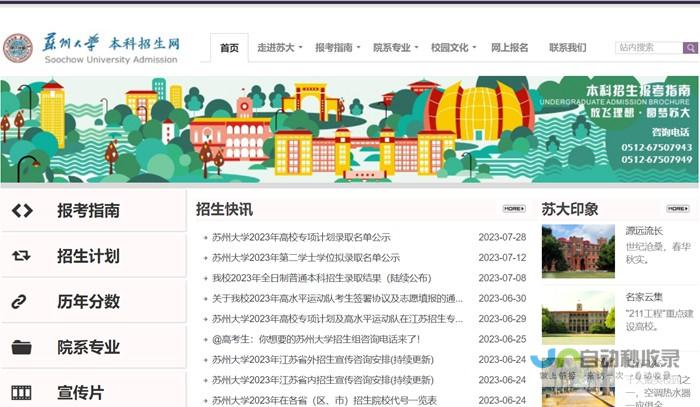Click the date 2023-06-25
The width and height of the screenshot is (700, 407).
click(502, 339)
